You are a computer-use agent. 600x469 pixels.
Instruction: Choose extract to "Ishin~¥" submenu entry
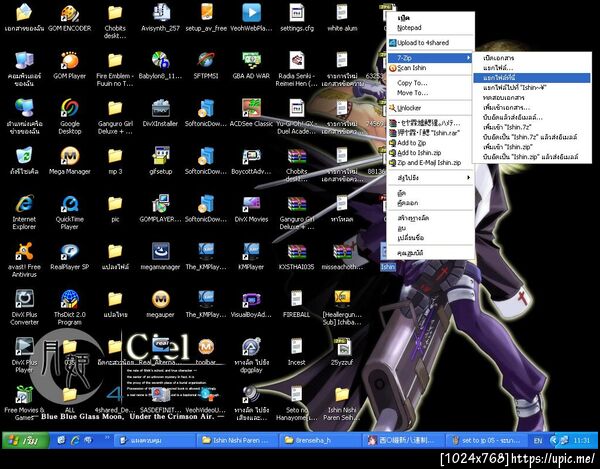[532, 88]
